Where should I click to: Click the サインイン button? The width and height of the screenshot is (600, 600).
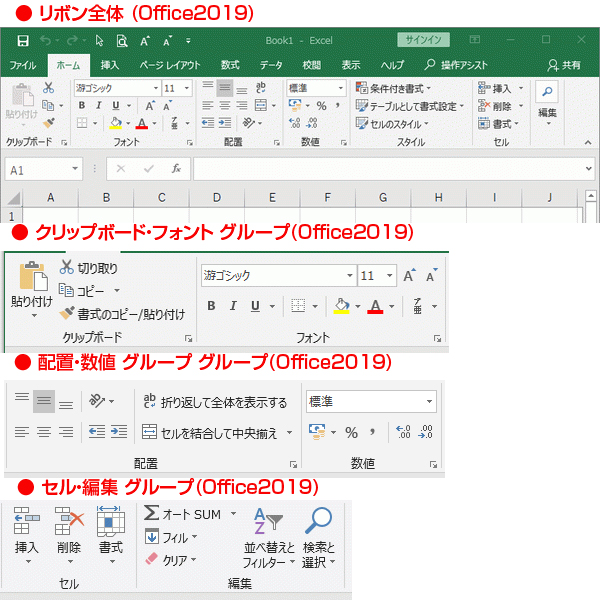coord(424,40)
